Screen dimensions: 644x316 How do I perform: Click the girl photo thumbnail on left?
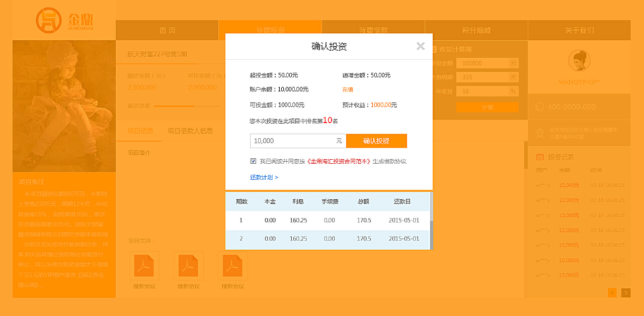tap(64, 106)
